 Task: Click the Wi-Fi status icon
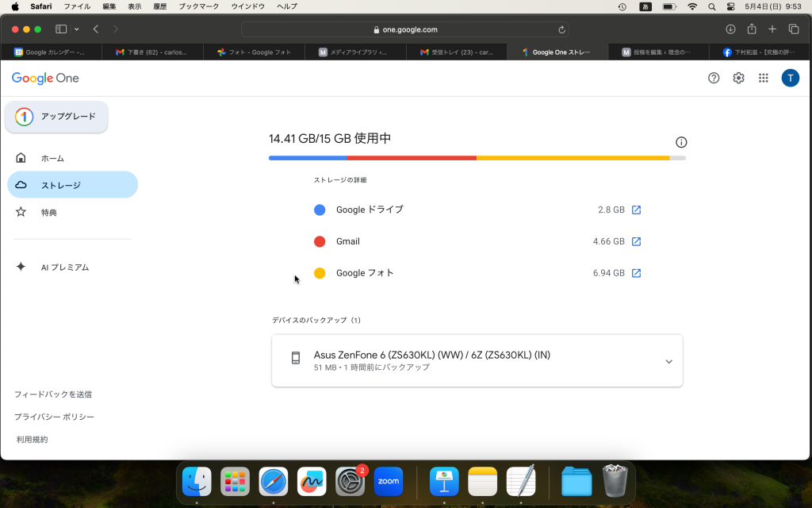click(692, 6)
